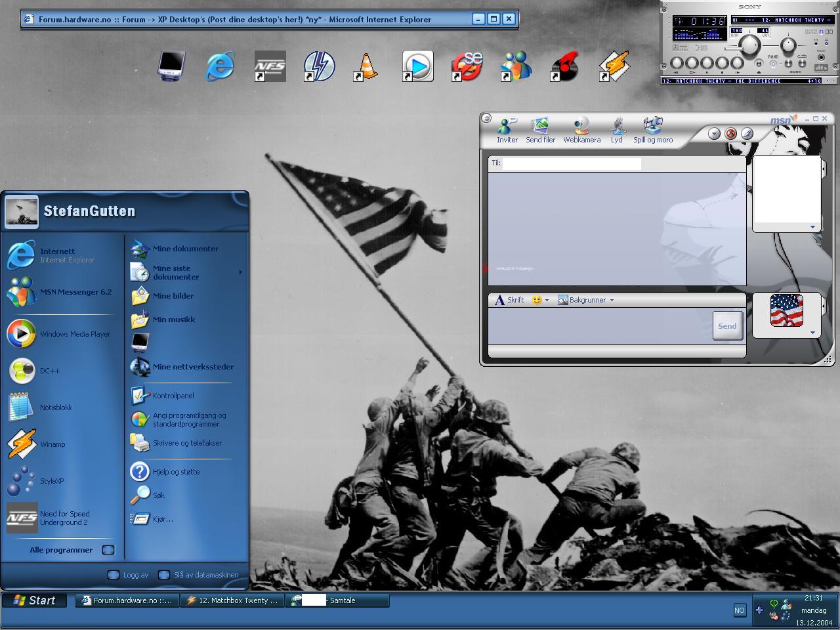
Task: Click MSN Messenger tray icon
Action: (786, 604)
